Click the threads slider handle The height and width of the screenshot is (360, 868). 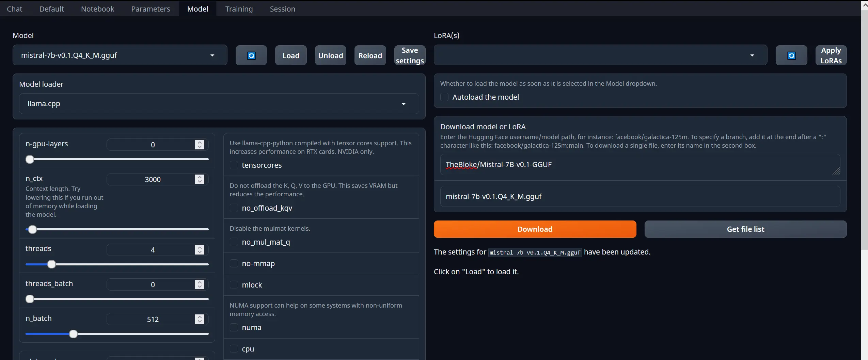pyautogui.click(x=51, y=264)
